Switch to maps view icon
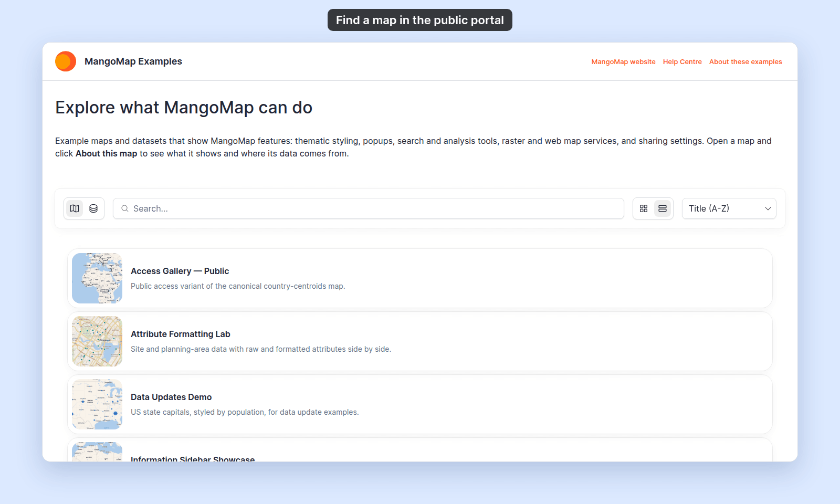The image size is (840, 504). pos(75,208)
